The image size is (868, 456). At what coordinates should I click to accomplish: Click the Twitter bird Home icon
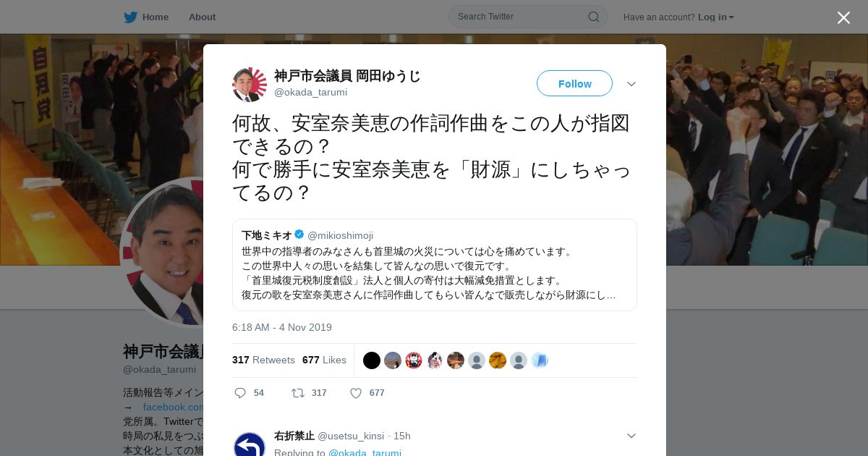coord(130,17)
